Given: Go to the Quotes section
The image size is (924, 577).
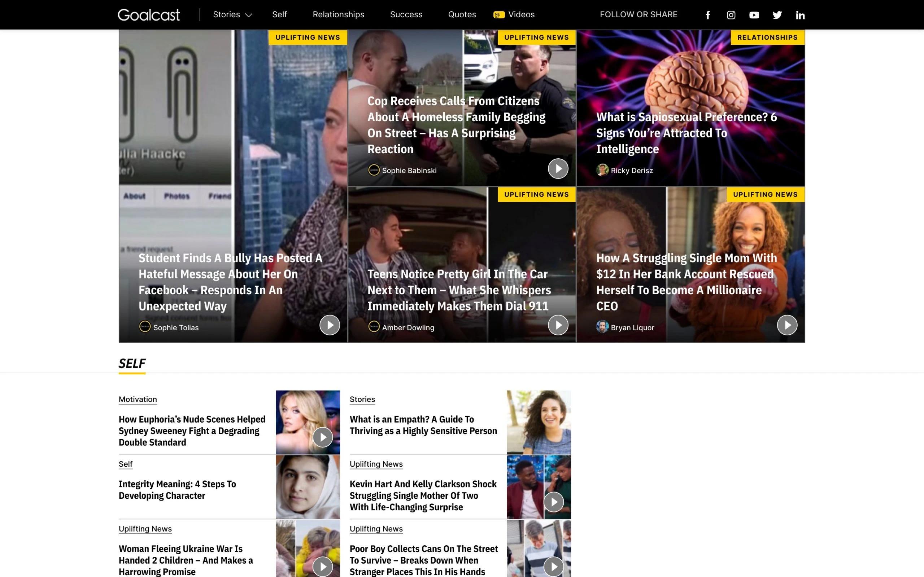Looking at the screenshot, I should 462,14.
